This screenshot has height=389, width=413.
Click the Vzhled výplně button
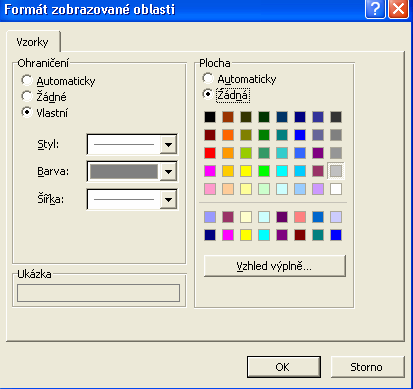(x=275, y=266)
